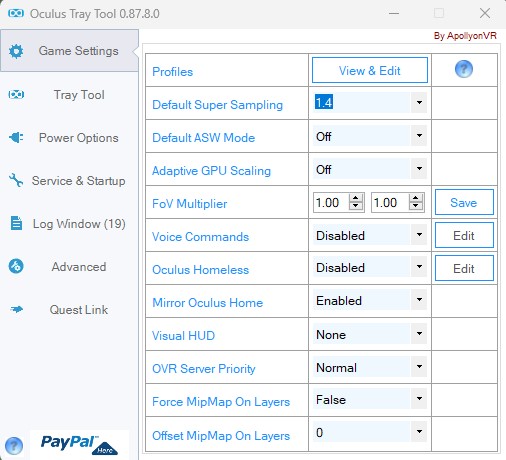The image size is (506, 460).
Task: Click the View & Edit profiles button
Action: (x=370, y=70)
